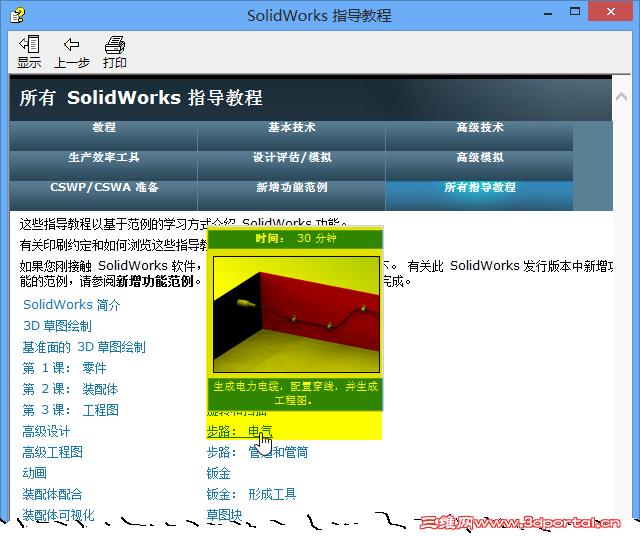640x536 pixels.
Task: Select the 新增功能范例 tab
Action: 291,196
